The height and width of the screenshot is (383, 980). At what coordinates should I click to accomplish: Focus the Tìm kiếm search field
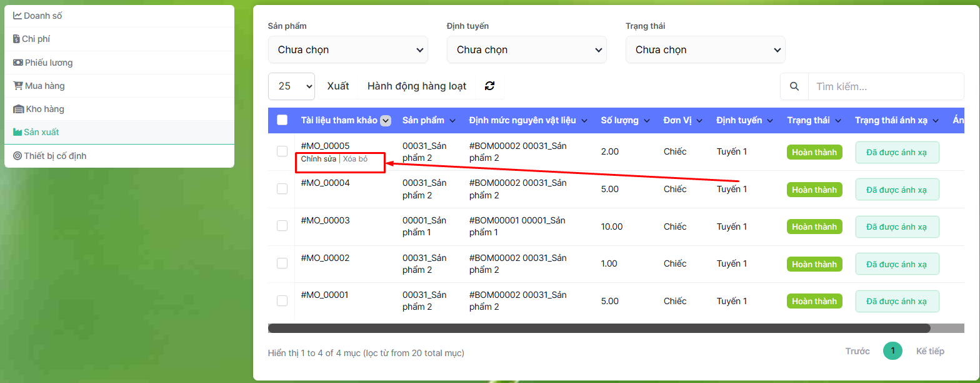[x=885, y=86]
